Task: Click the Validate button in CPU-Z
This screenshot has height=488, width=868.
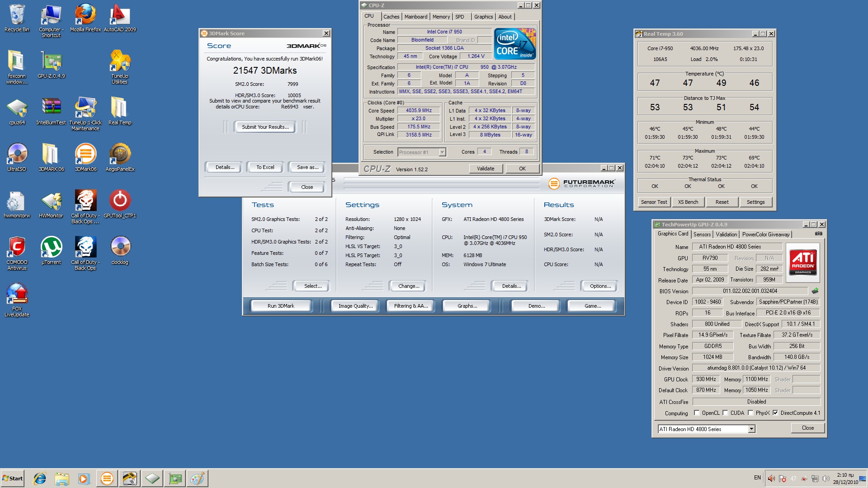Action: point(486,169)
